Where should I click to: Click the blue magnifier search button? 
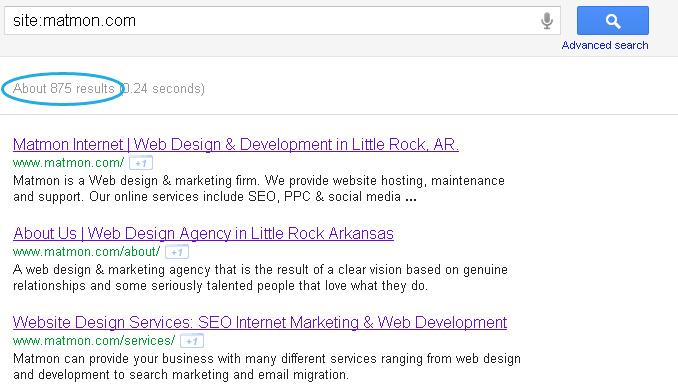pyautogui.click(x=613, y=20)
